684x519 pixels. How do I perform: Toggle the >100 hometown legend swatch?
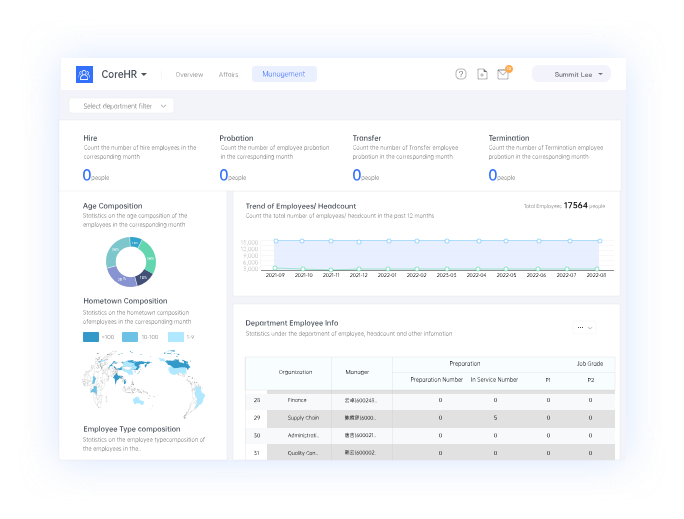point(91,338)
